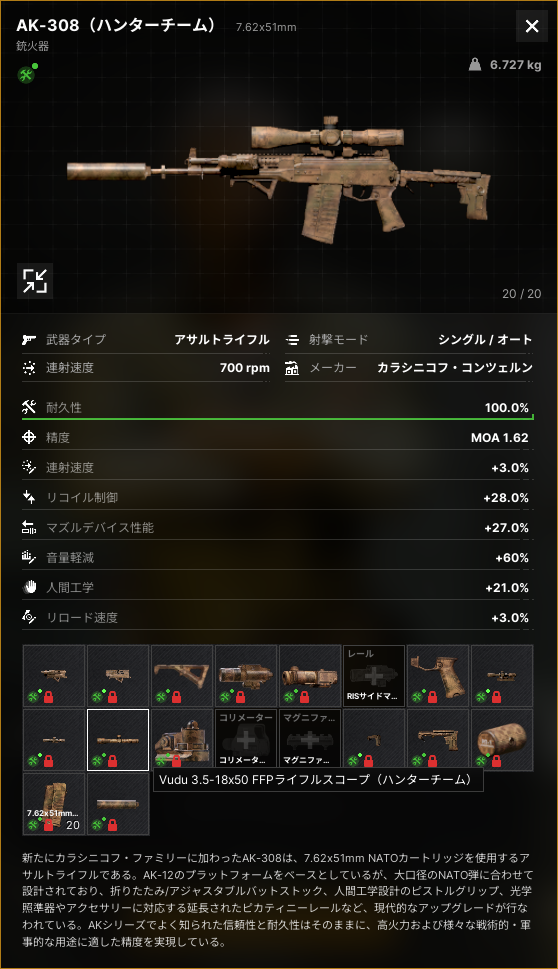Select the barrel attachment in last slot

point(118,804)
